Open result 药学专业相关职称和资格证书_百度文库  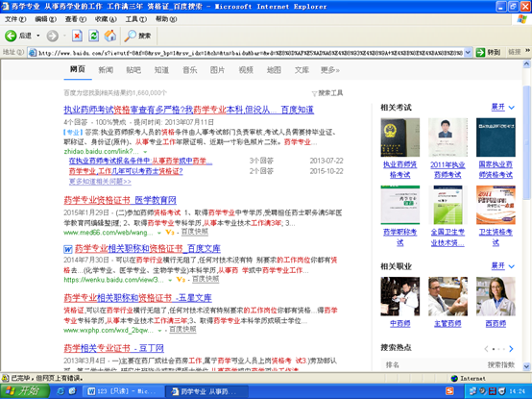coord(148,249)
